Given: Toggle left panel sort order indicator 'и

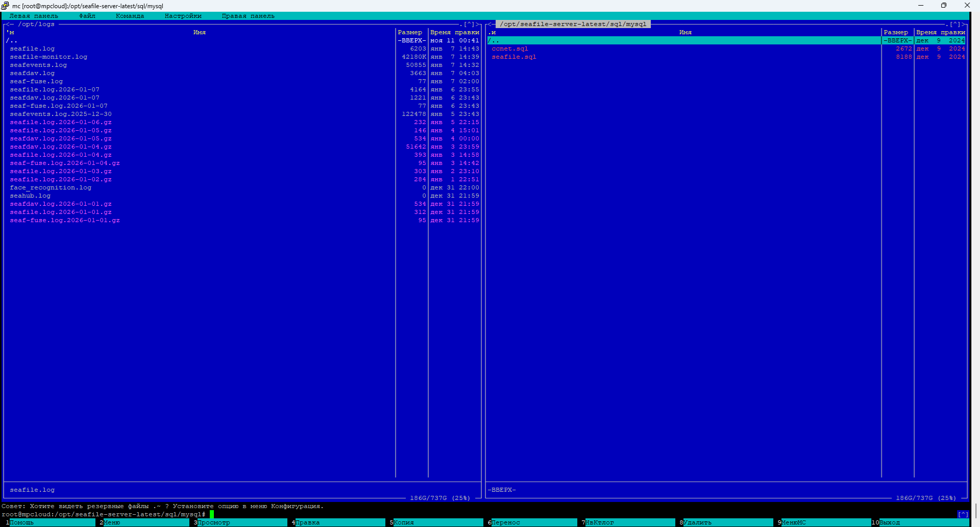Looking at the screenshot, I should 10,32.
